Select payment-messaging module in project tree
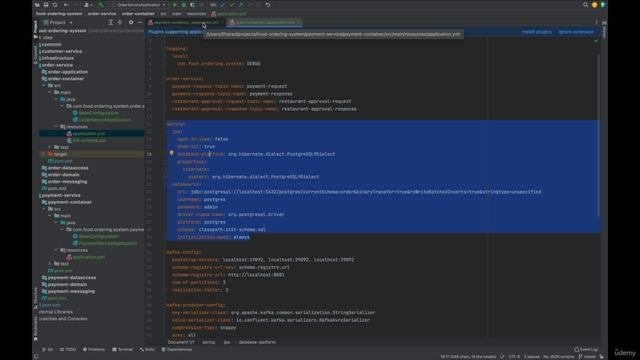The width and height of the screenshot is (640, 360). 71,291
